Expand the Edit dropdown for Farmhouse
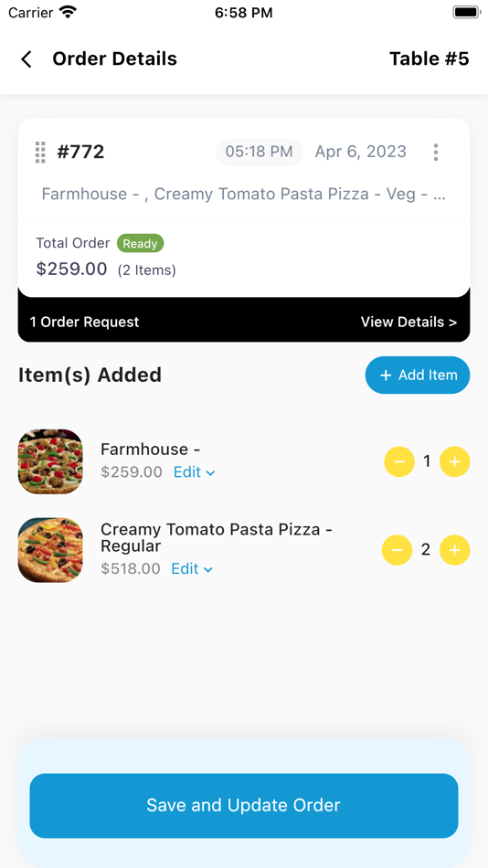 tap(195, 472)
